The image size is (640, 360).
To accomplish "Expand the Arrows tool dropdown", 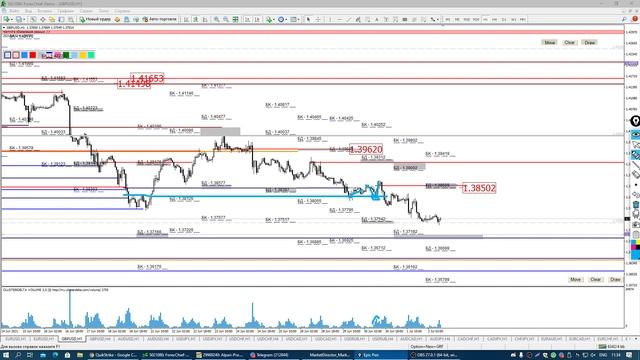I will coord(438,19).
